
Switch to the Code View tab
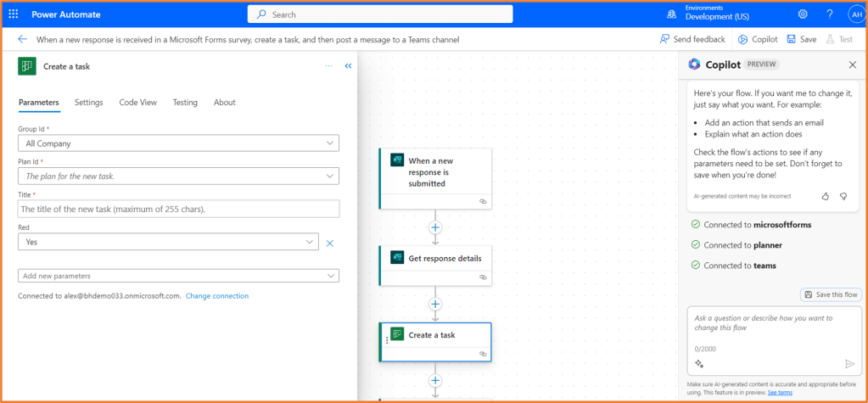(x=137, y=103)
